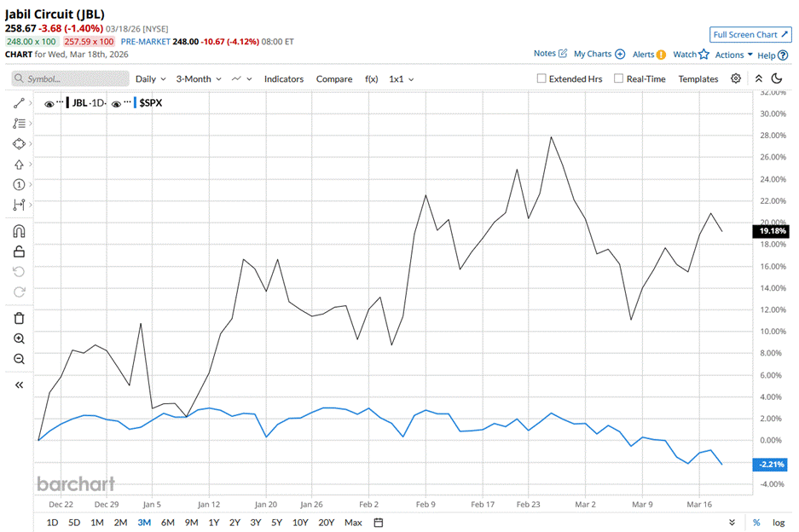
Task: Select the measure/date range tool
Action: (19, 205)
